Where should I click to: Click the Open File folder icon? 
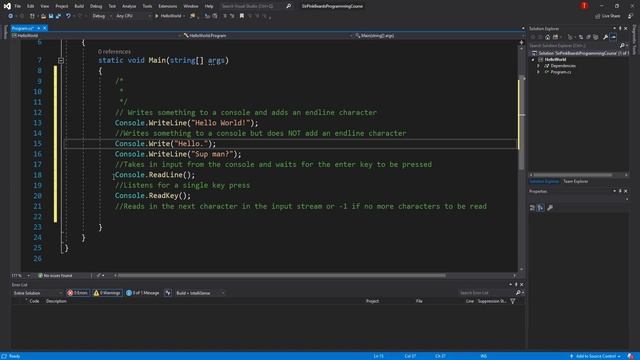tap(43, 16)
